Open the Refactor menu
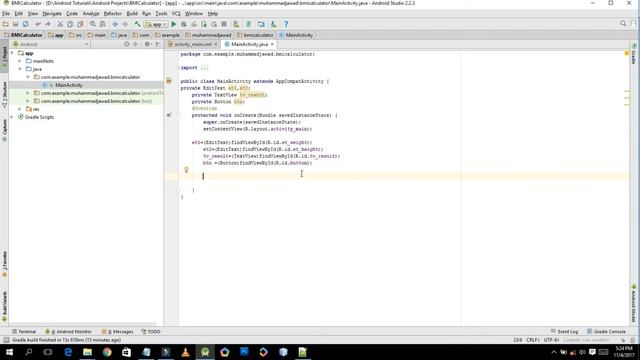Image resolution: width=640 pixels, height=360 pixels. tap(113, 13)
